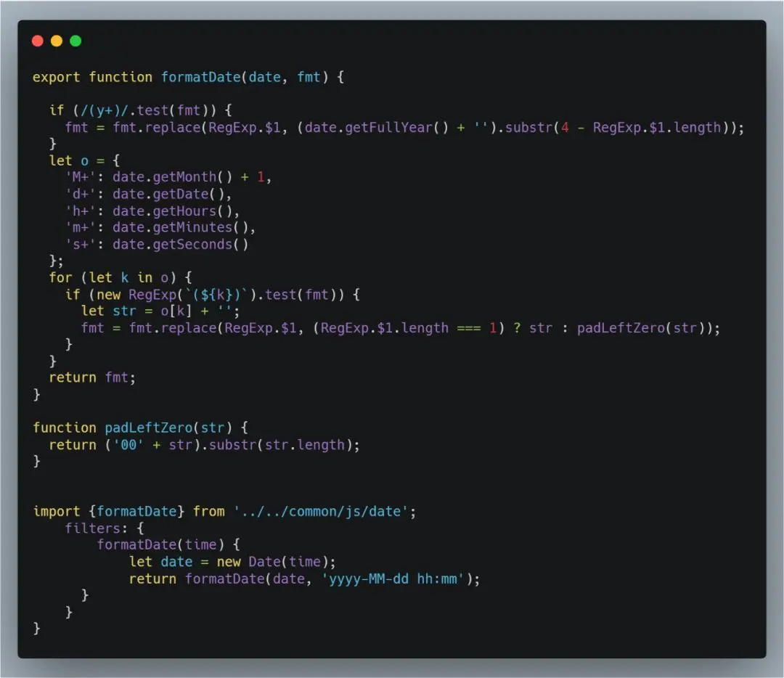The height and width of the screenshot is (678, 784).
Task: Click 'o[k]' in the let str line
Action: [176, 311]
